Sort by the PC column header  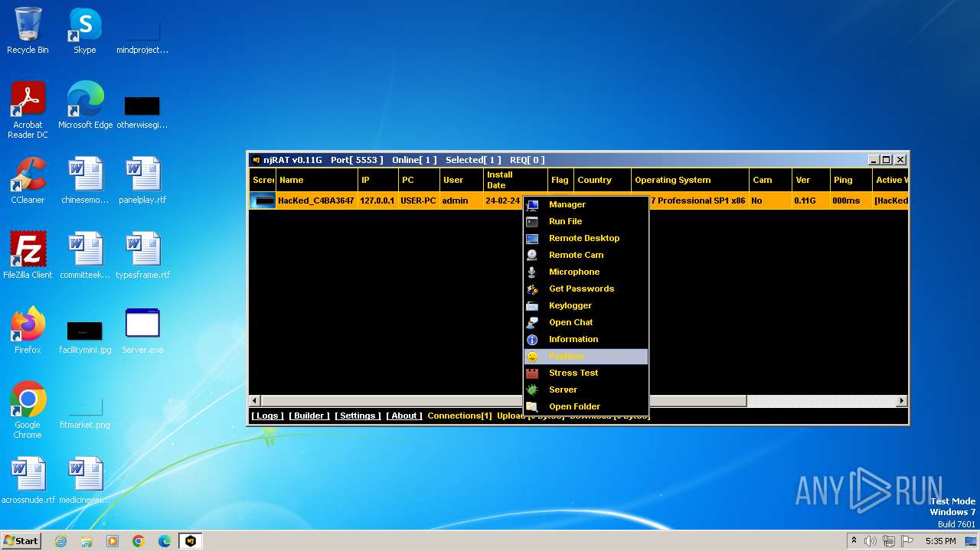click(x=419, y=180)
